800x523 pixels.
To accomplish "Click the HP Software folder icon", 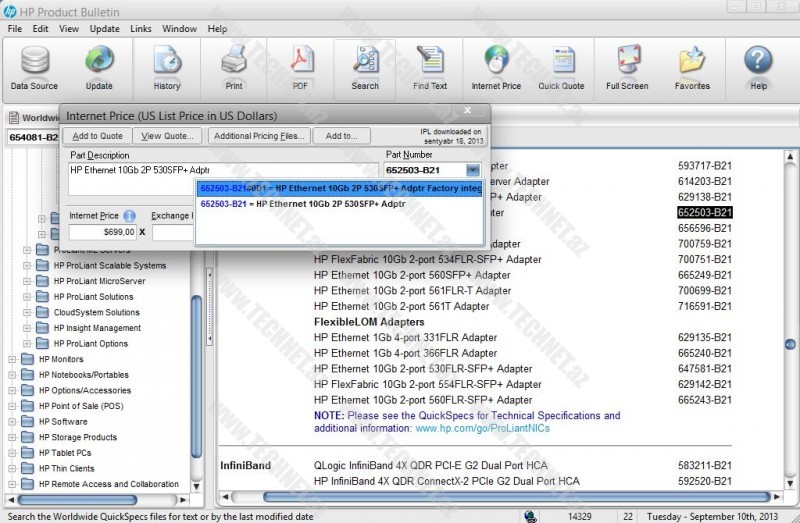I will [28, 421].
